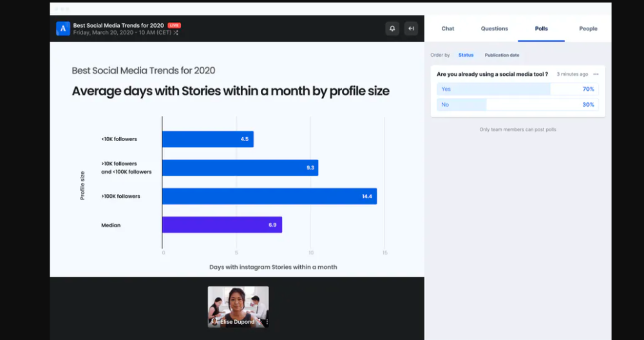The image size is (644, 340).
Task: Click the collapse sidebar arrow icon
Action: pyautogui.click(x=411, y=28)
